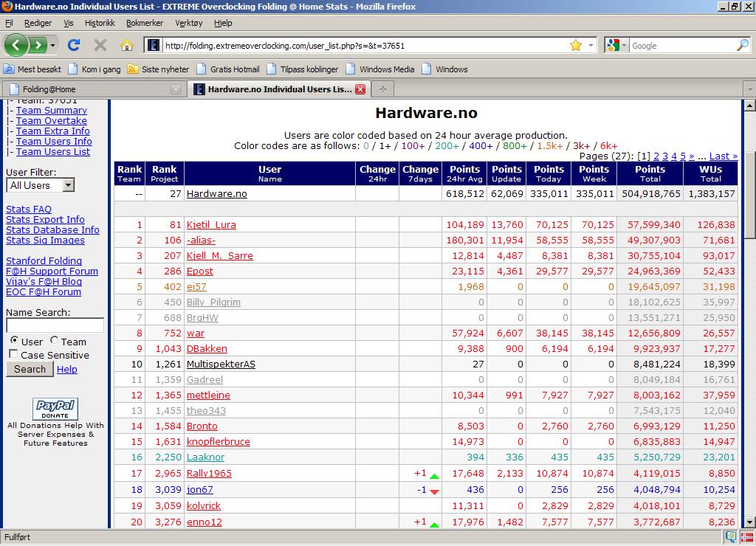Open the Hardware.no team link in table

coord(216,194)
